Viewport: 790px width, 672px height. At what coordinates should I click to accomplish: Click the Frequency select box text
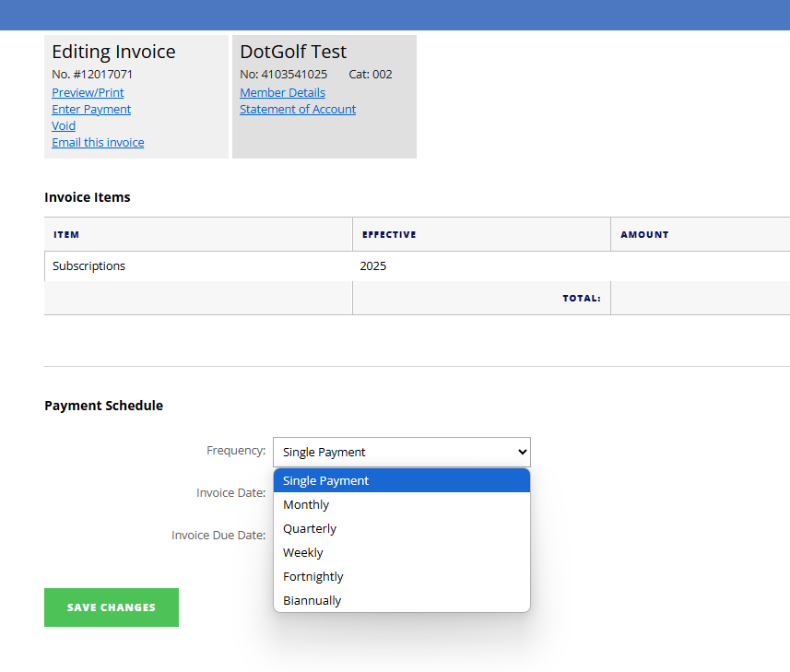point(324,453)
